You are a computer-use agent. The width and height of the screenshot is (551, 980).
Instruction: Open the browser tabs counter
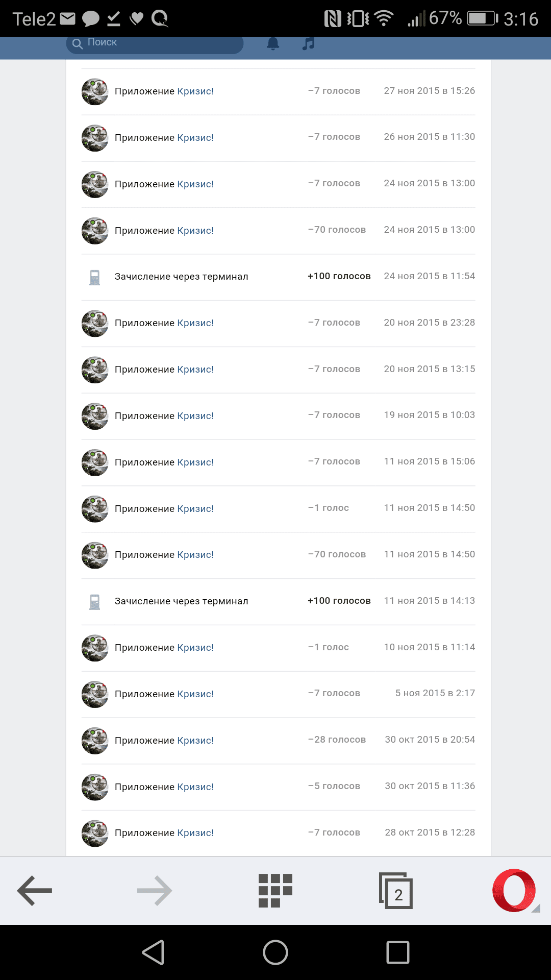click(x=396, y=891)
